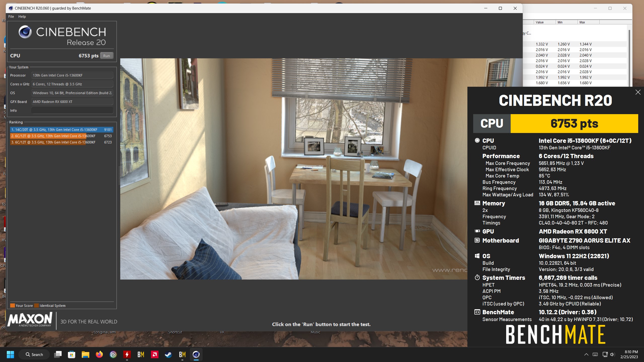Click the BENCHMATE logo in result panel
The width and height of the screenshot is (644, 362).
[555, 334]
